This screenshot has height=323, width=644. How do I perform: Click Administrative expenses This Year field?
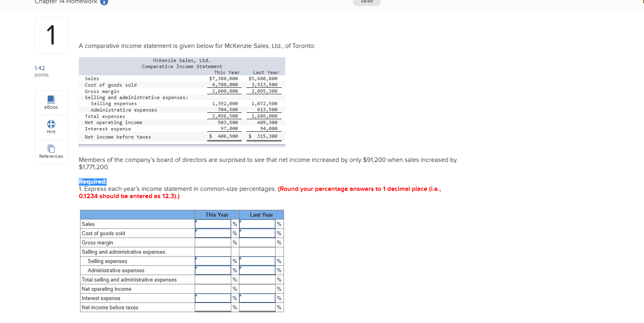point(213,270)
